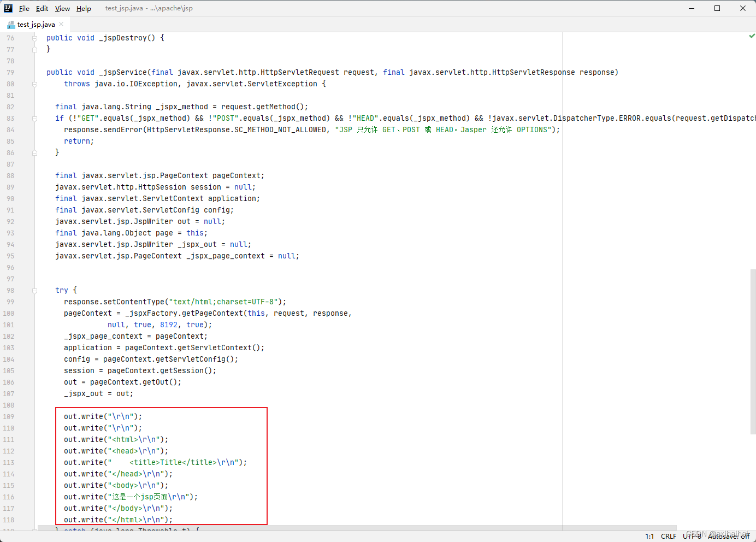The image size is (756, 542).
Task: Toggle Autosave: off in status bar
Action: pyautogui.click(x=729, y=537)
